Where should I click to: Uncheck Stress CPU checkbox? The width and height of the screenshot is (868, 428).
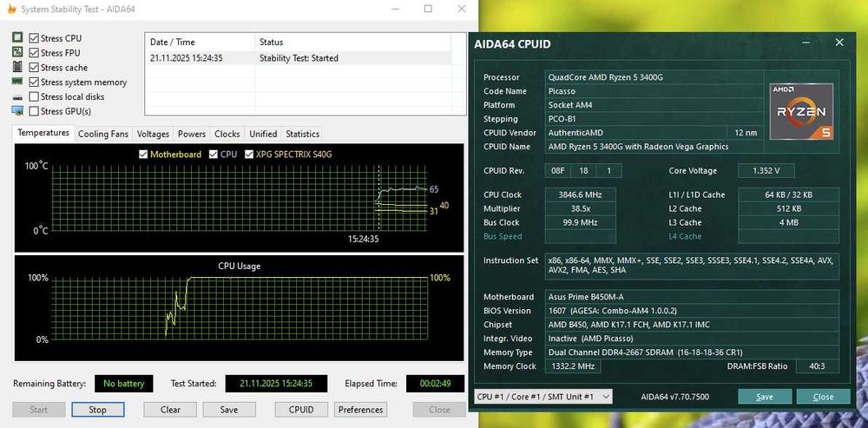coord(34,38)
